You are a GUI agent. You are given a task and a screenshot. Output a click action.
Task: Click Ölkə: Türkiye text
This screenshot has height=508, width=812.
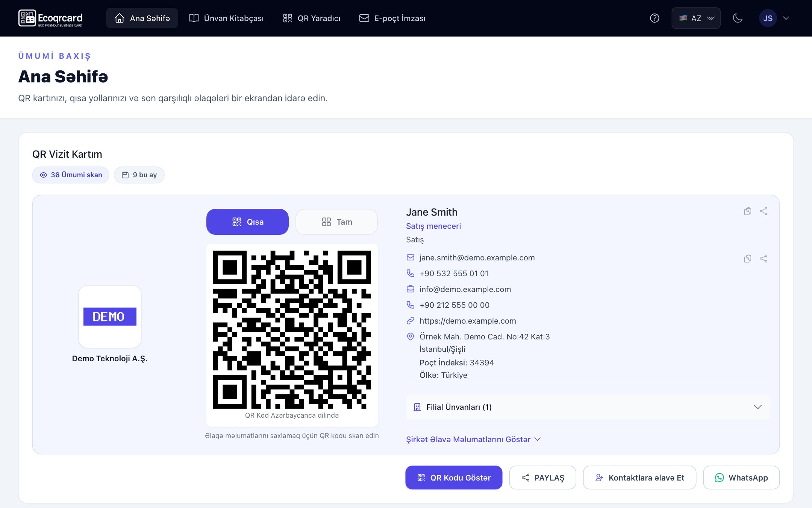click(443, 375)
